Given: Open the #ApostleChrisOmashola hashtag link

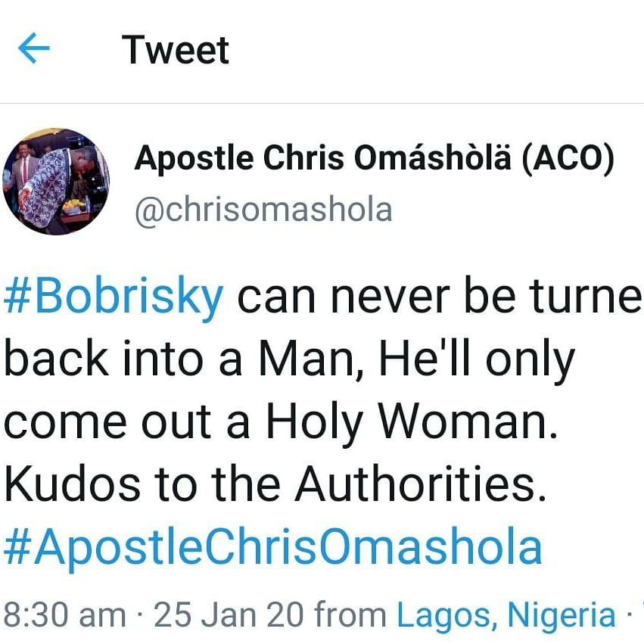Looking at the screenshot, I should 273,546.
